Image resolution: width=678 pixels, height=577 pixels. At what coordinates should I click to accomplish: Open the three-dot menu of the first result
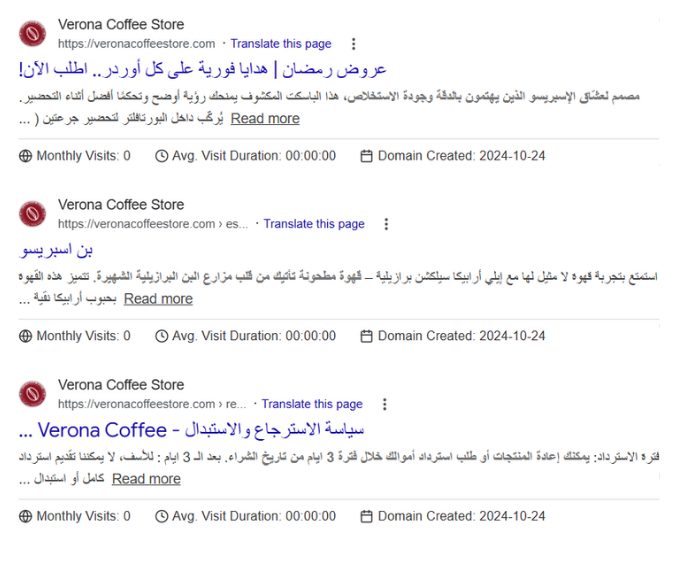354,44
